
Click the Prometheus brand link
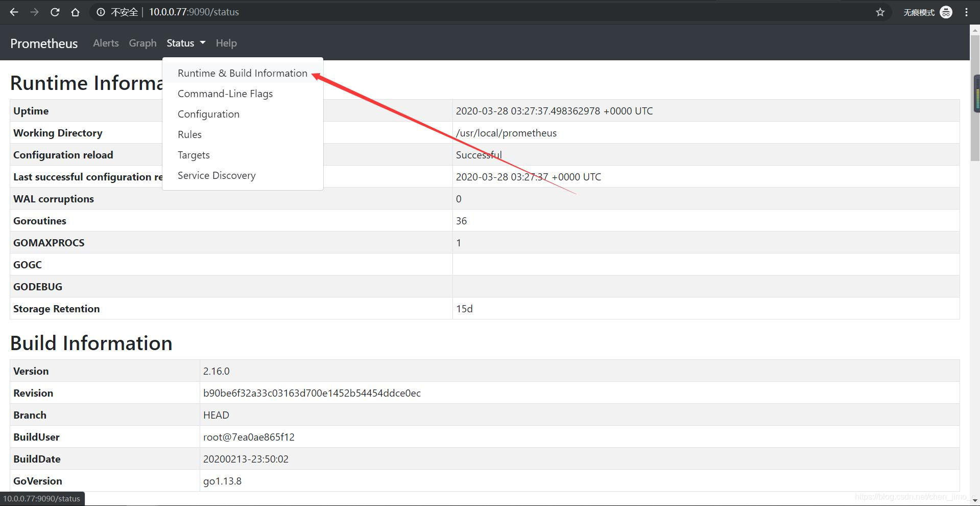(x=44, y=43)
